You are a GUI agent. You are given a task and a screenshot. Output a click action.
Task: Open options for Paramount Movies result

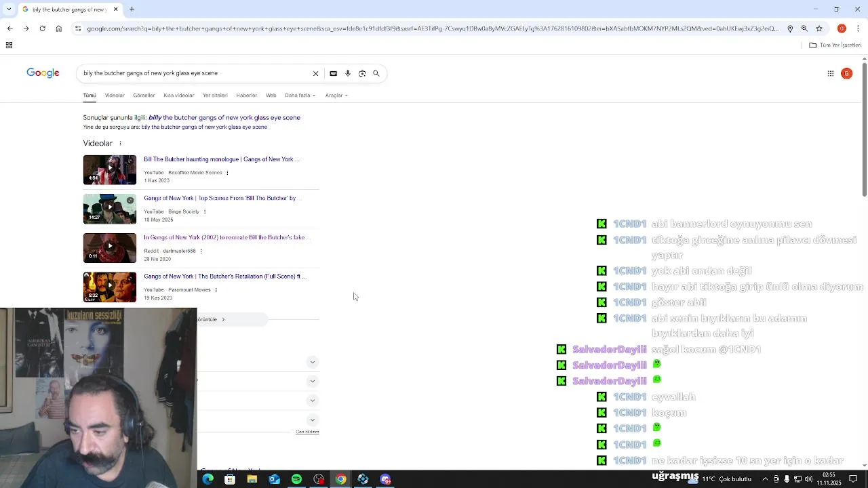point(216,290)
